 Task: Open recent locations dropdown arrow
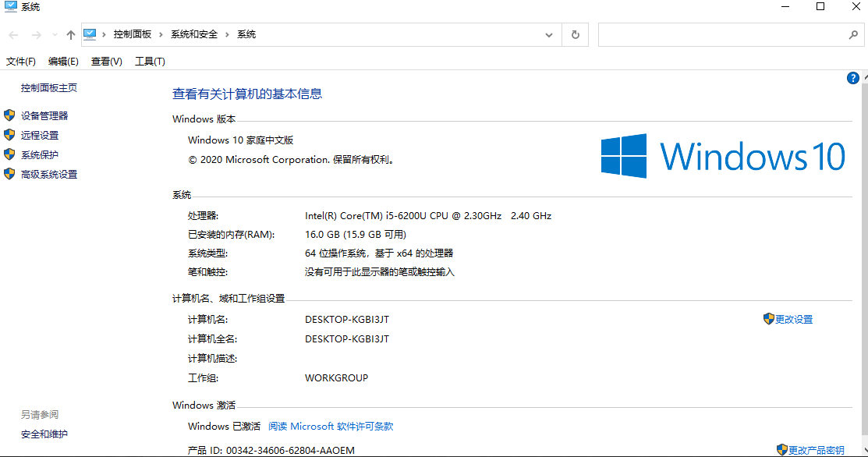pos(55,35)
